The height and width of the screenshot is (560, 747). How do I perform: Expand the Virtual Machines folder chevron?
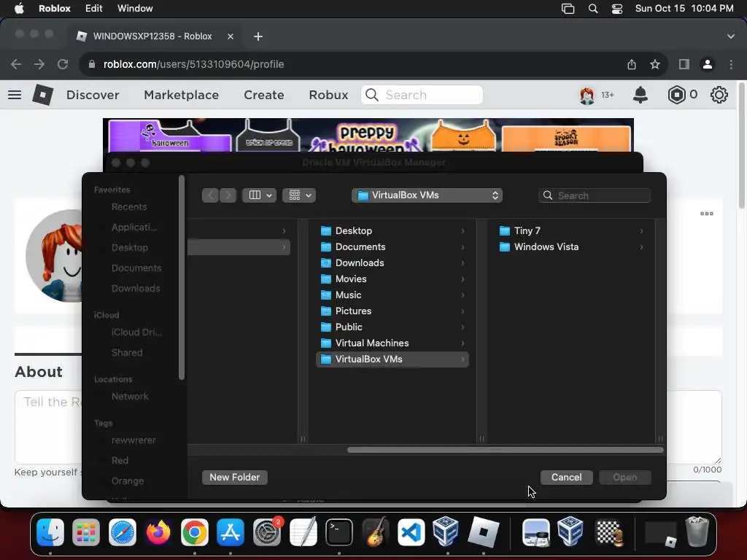pos(462,343)
